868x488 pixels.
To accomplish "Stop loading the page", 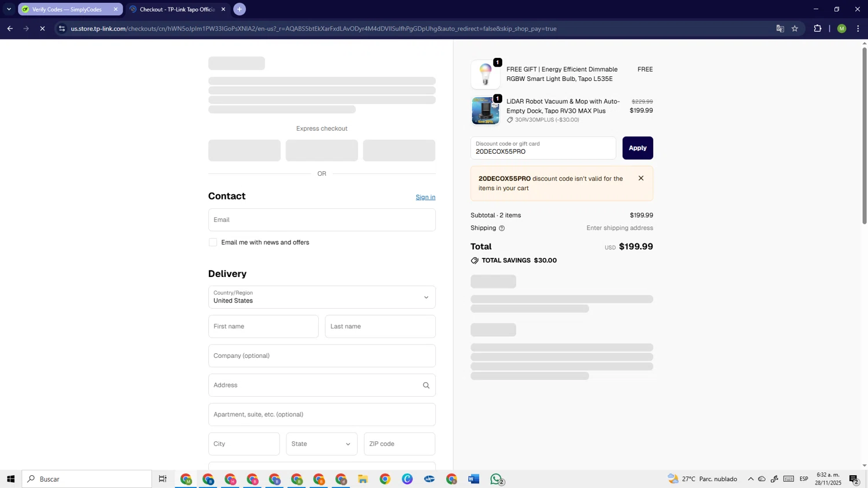I will pyautogui.click(x=42, y=28).
